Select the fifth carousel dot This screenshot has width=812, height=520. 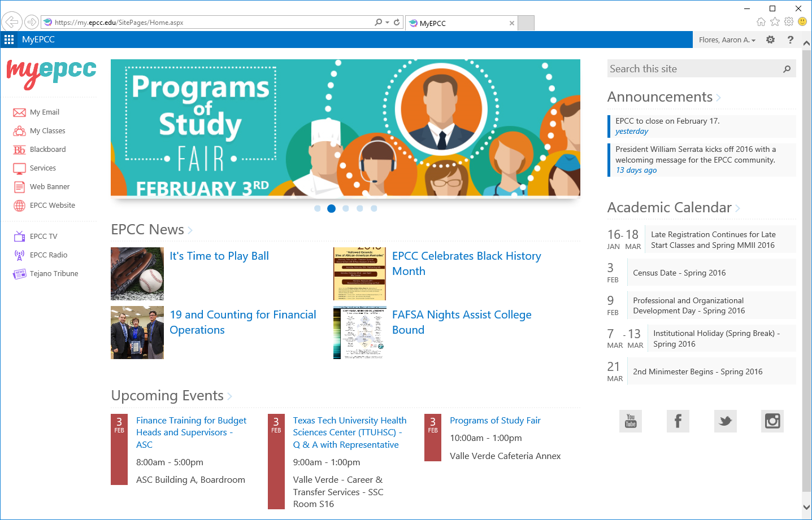coord(374,208)
